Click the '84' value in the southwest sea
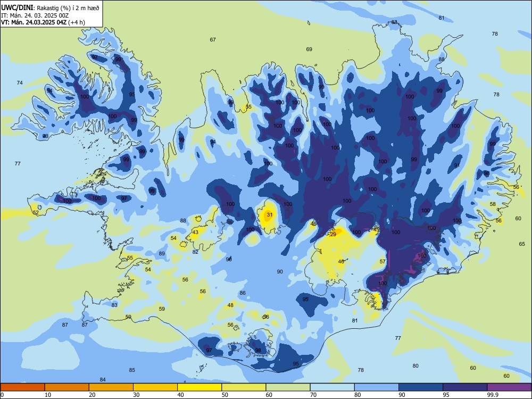Image resolution: width=532 pixels, height=399 pixels. pos(103,379)
